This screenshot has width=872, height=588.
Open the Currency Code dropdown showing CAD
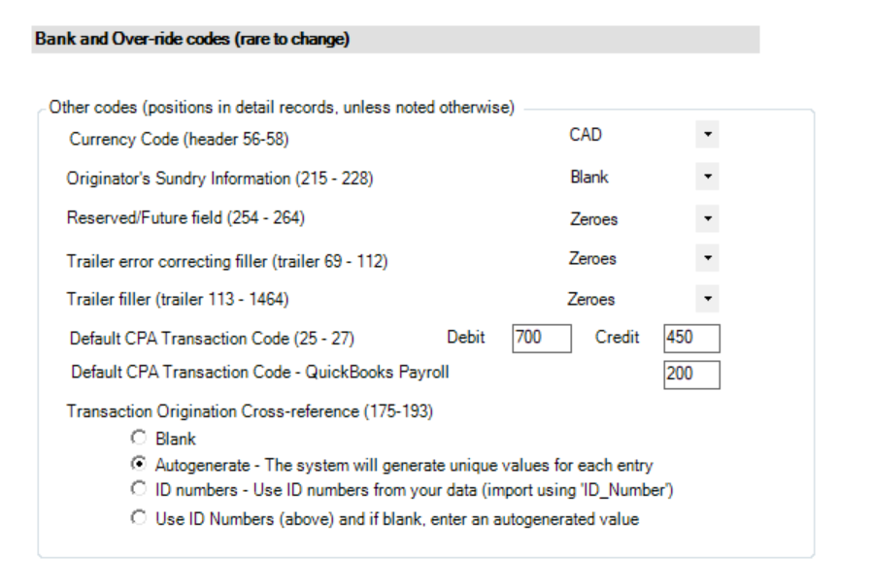pos(707,137)
